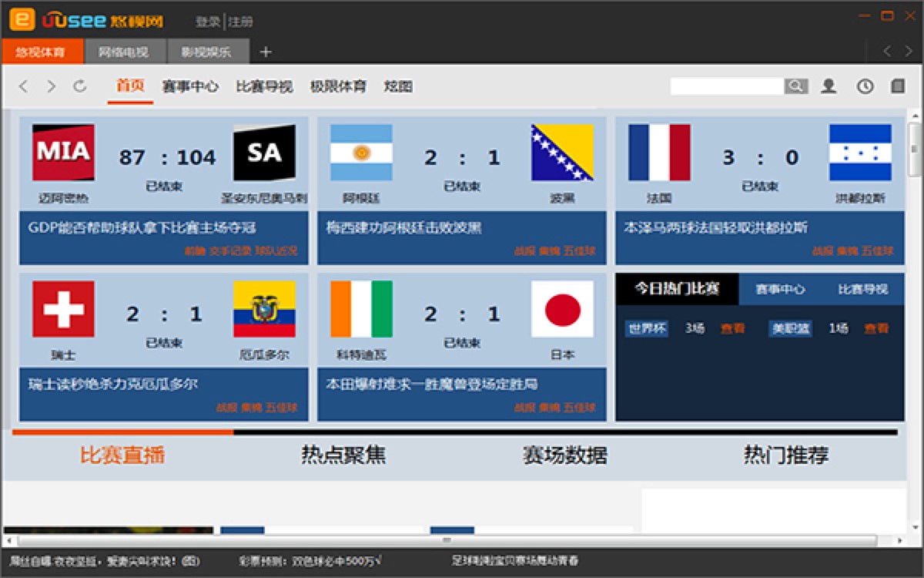Viewport: 924px width, 578px height.
Task: Click the Bosnia flag
Action: coord(562,153)
